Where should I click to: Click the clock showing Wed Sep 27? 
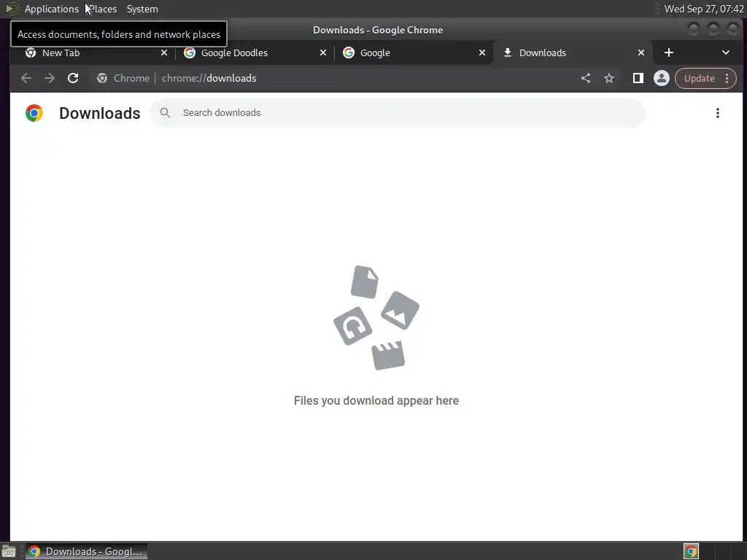(x=704, y=9)
